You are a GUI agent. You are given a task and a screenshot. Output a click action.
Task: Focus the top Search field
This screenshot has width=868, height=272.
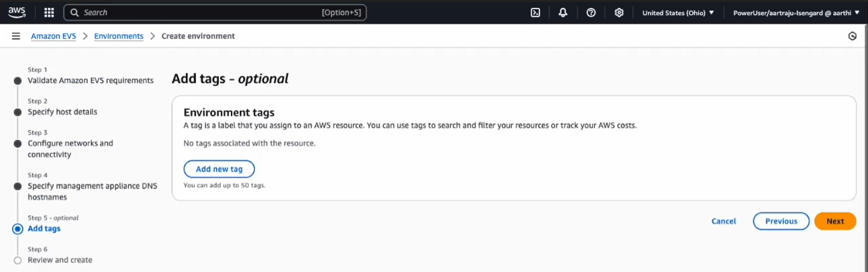[x=215, y=13]
